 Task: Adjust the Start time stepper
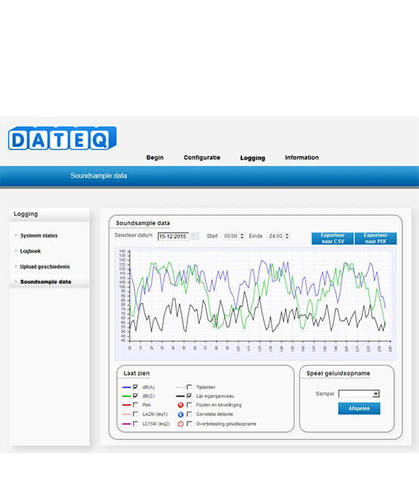[242, 236]
